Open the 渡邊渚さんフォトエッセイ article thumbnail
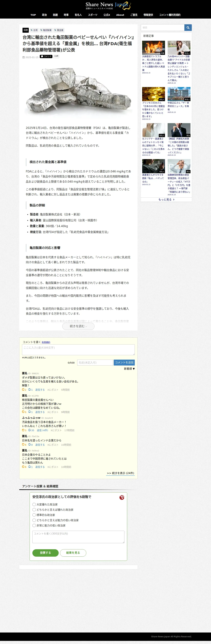Viewport: 211px width, 644px height. click(153, 130)
